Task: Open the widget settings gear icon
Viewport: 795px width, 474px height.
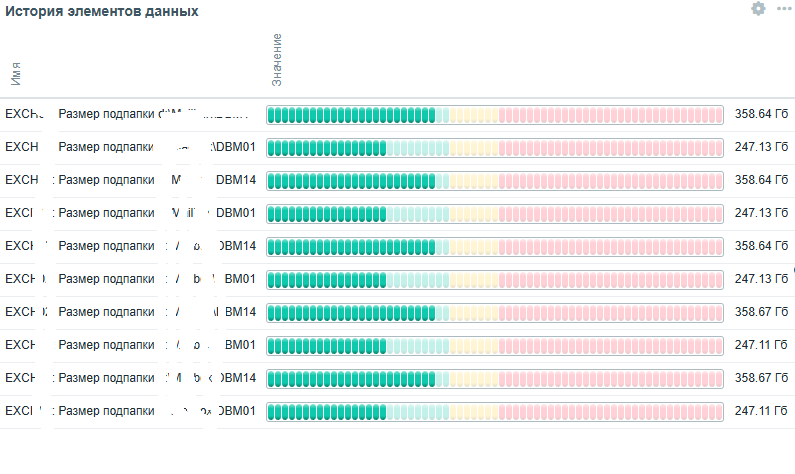Action: pyautogui.click(x=758, y=9)
